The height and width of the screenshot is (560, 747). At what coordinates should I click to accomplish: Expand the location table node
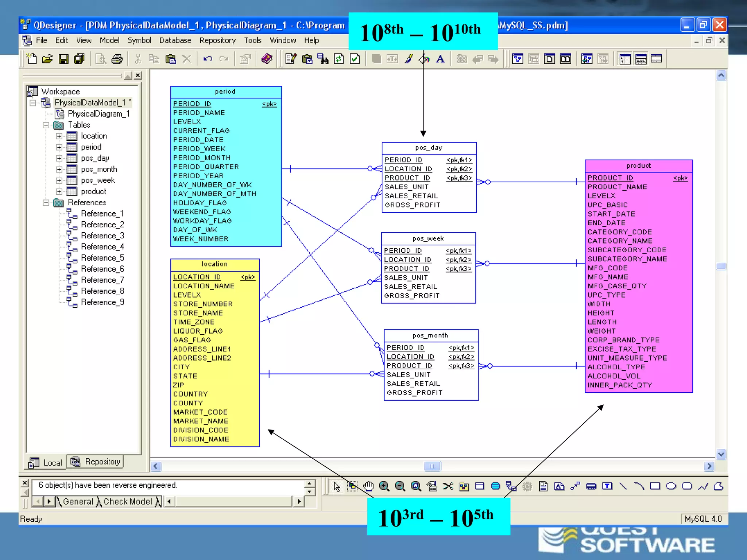59,136
